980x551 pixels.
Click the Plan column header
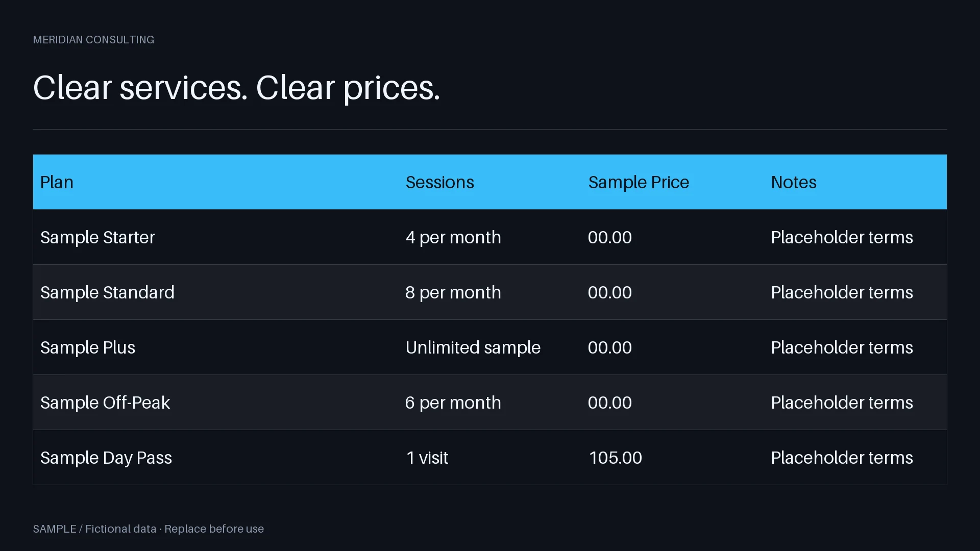(x=216, y=182)
